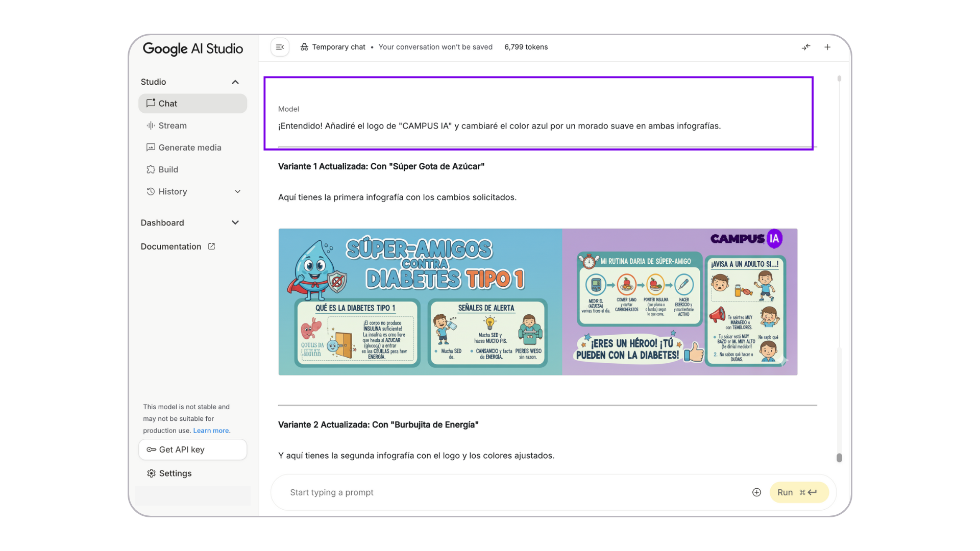Click the Temporary chat incognito icon
The width and height of the screenshot is (980, 551).
click(304, 47)
